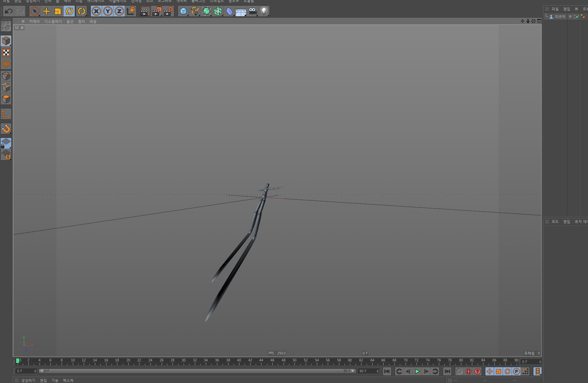Image resolution: width=588 pixels, height=383 pixels.
Task: Open the viewport 필터 menu
Action: [81, 22]
